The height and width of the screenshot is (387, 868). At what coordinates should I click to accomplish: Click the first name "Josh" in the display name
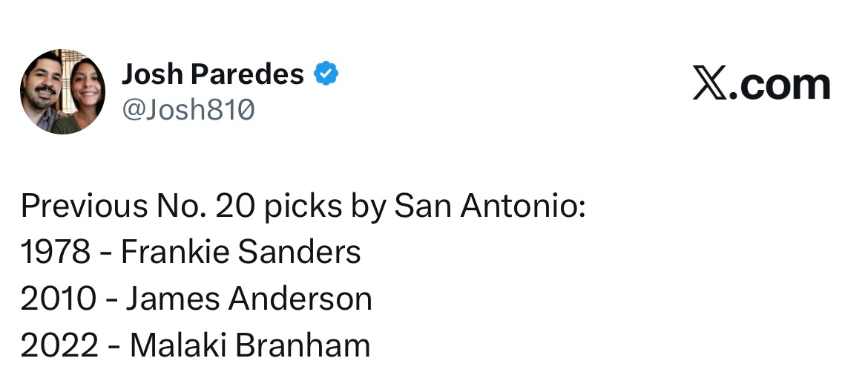tap(152, 74)
